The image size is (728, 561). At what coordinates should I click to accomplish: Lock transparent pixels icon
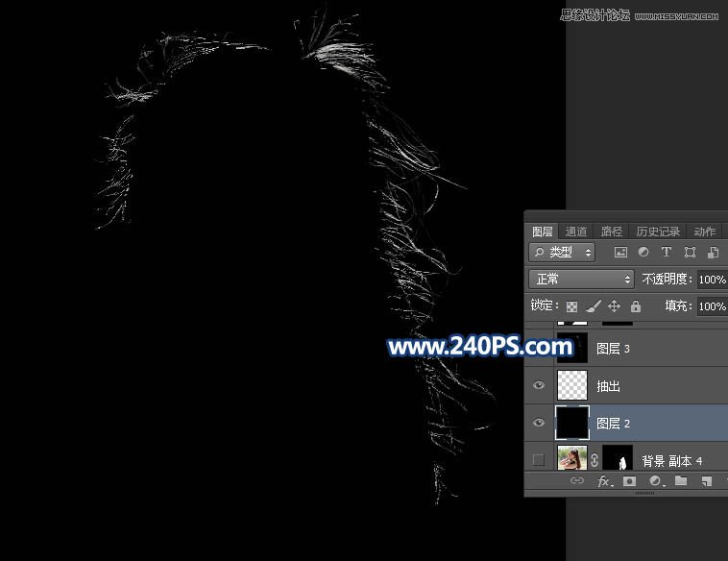(x=572, y=306)
